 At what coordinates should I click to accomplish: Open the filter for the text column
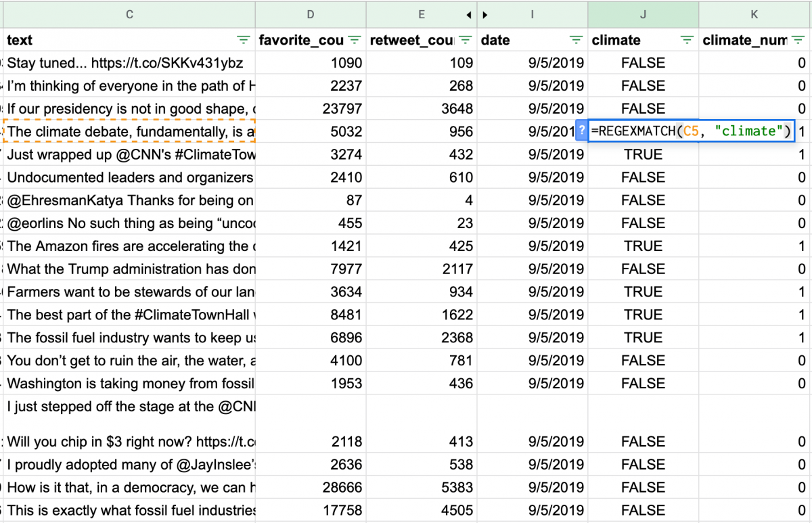(x=243, y=40)
